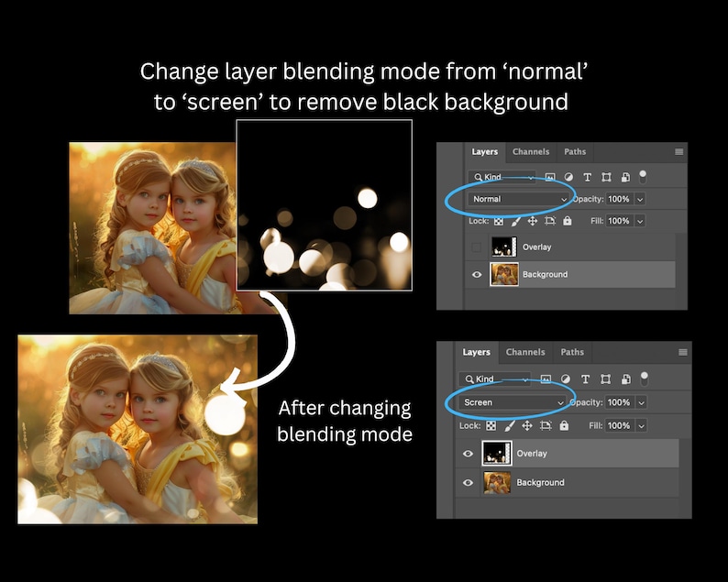Select Layers tab in the Screen-mode panel
Screen dimensions: 728x582
point(477,352)
